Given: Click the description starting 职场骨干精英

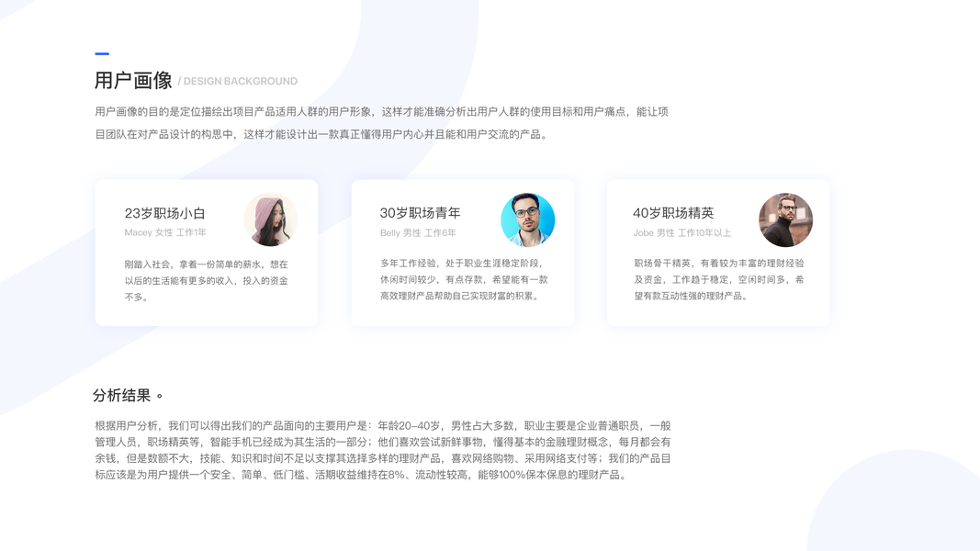Looking at the screenshot, I should tap(719, 279).
